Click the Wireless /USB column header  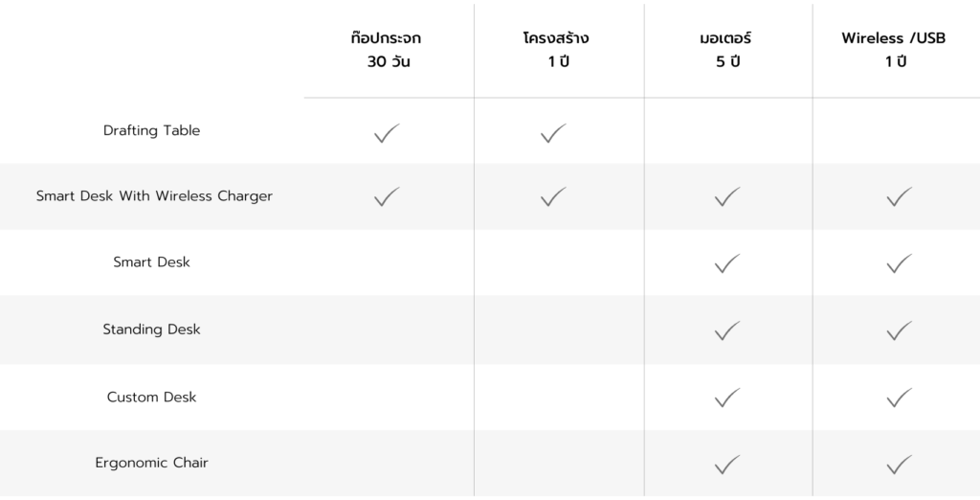coord(894,50)
